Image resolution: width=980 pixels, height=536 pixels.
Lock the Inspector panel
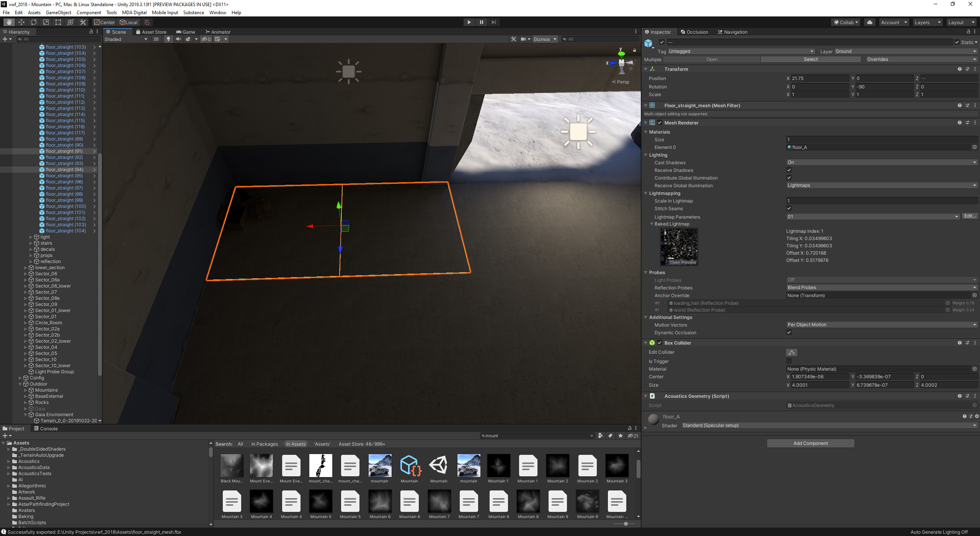[968, 32]
